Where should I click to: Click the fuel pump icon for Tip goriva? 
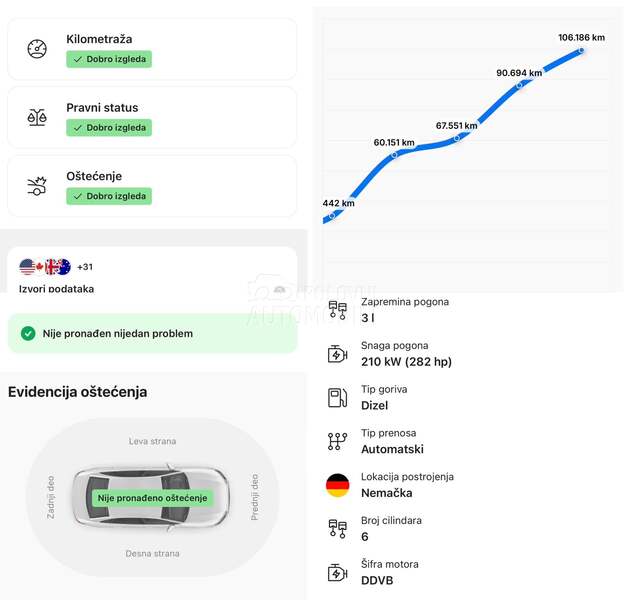pyautogui.click(x=337, y=397)
